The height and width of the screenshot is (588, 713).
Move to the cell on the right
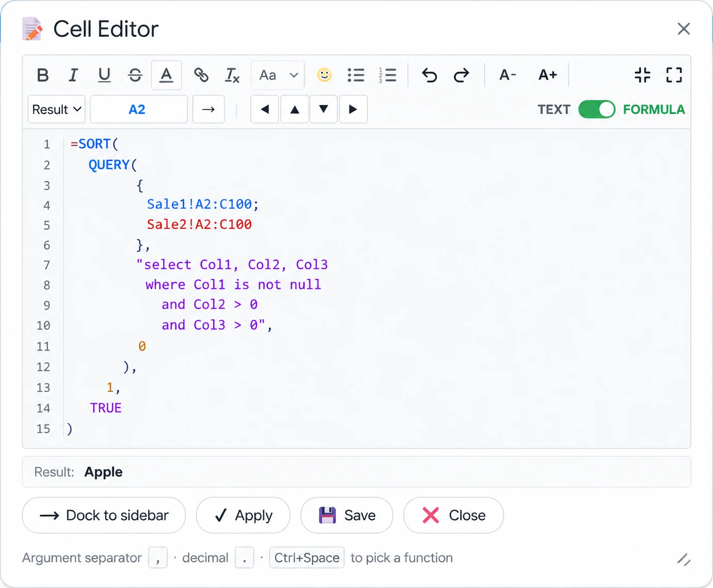[x=353, y=109]
